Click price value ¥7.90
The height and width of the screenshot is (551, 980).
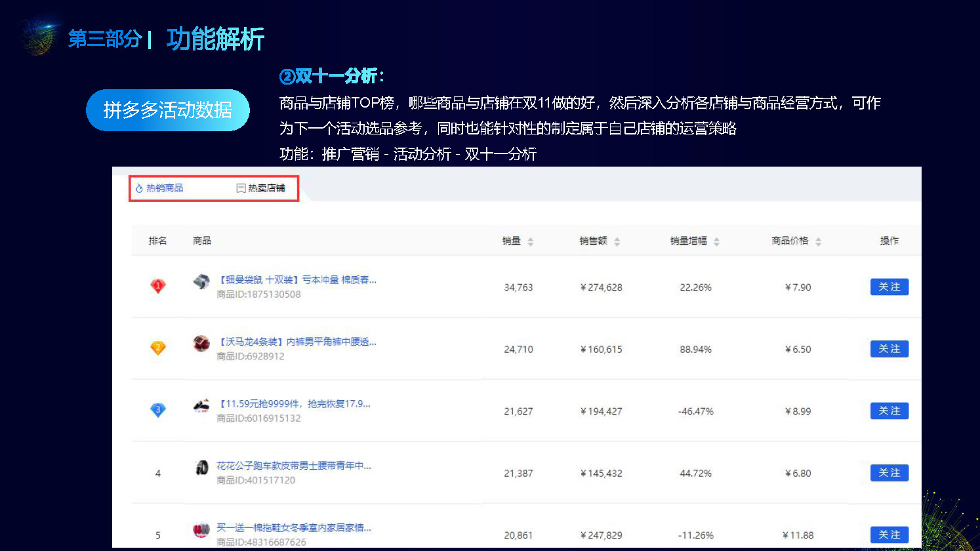coord(798,287)
